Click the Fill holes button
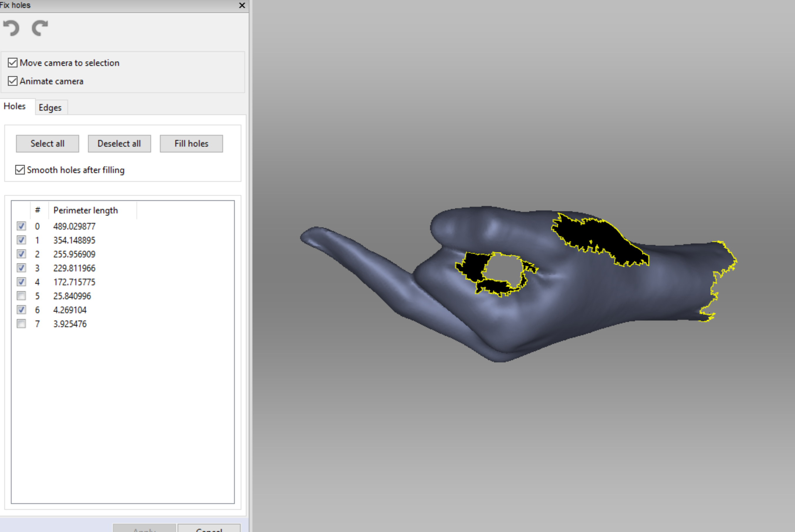The height and width of the screenshot is (532, 795). coord(191,143)
